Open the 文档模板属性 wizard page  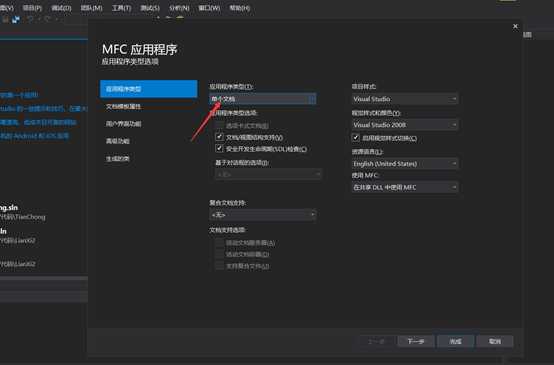[123, 106]
